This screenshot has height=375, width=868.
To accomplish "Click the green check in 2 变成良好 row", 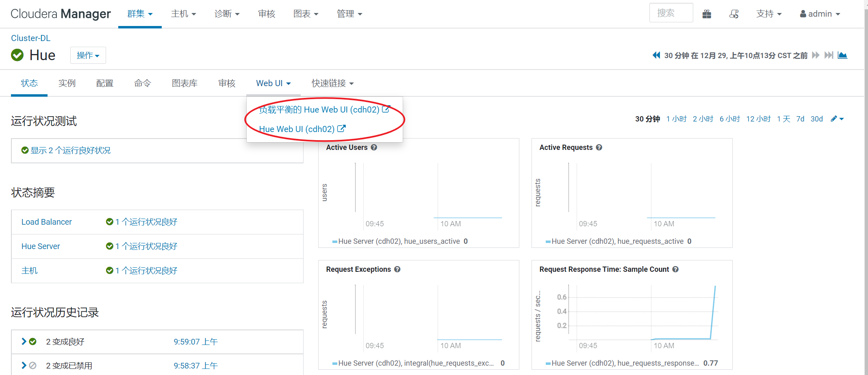I will tap(33, 342).
